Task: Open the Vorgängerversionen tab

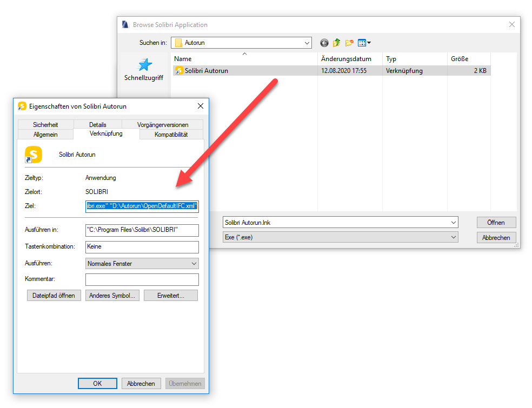Action: [x=163, y=124]
